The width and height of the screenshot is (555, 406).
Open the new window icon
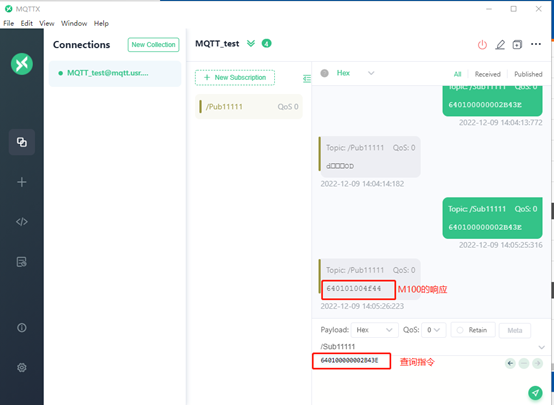tap(517, 45)
